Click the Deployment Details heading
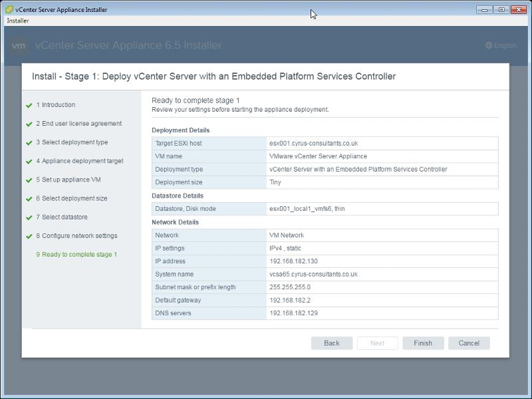 [x=180, y=130]
